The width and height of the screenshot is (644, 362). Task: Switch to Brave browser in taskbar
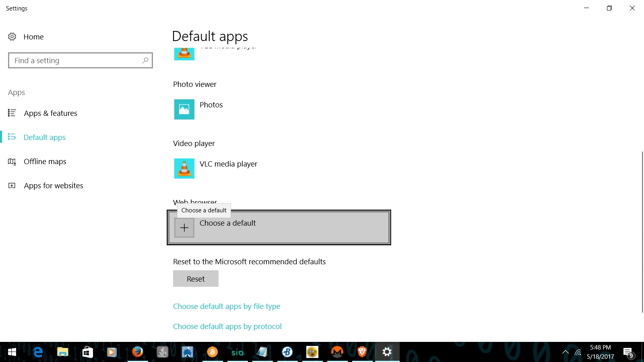[362, 352]
